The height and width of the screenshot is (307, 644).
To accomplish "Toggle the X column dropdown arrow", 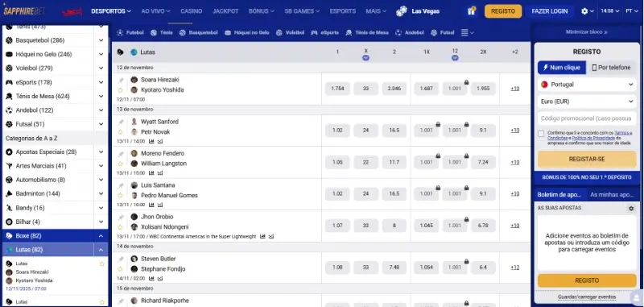I will [366, 58].
